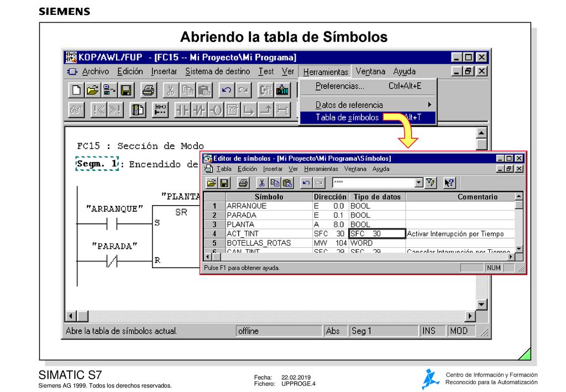Click the Redo arrow in KOP/AWL/FUP toolbar
This screenshot has height=392, width=566.
coord(243,90)
